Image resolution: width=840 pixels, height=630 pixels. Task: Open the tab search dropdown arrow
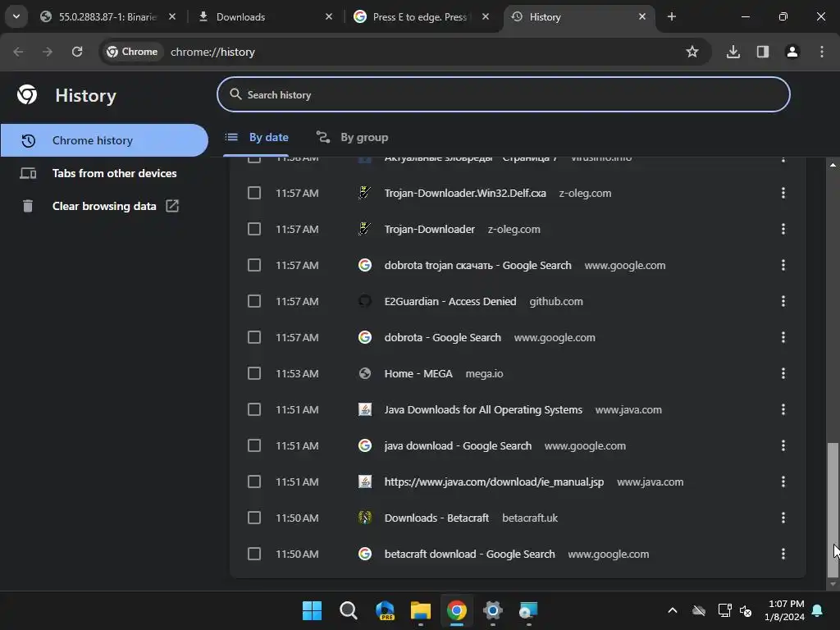pyautogui.click(x=16, y=16)
